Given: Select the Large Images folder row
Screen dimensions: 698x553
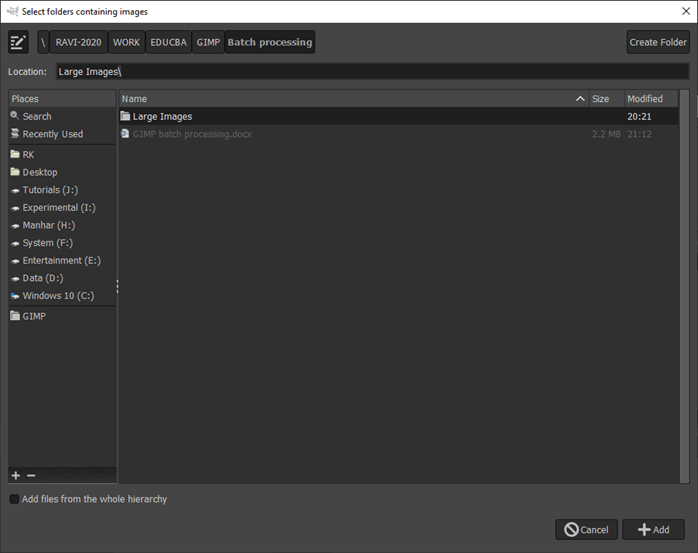Looking at the screenshot, I should [398, 116].
